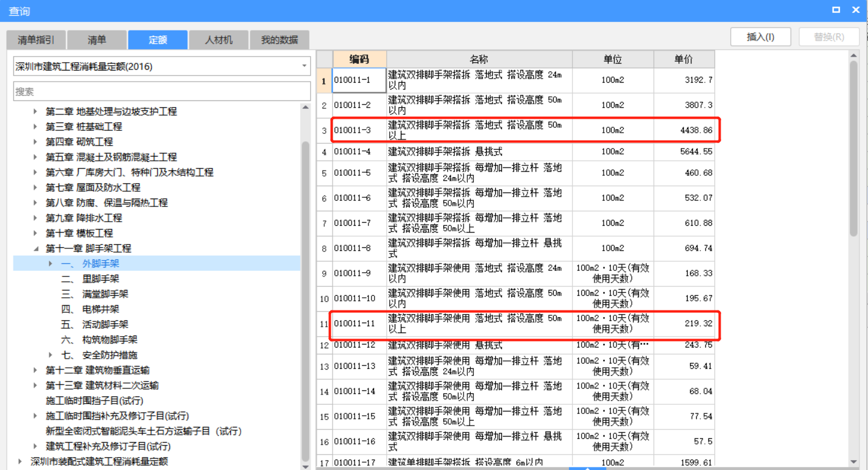The width and height of the screenshot is (868, 470).
Task: Expand 第三章 桩基础工程 node
Action: point(36,127)
